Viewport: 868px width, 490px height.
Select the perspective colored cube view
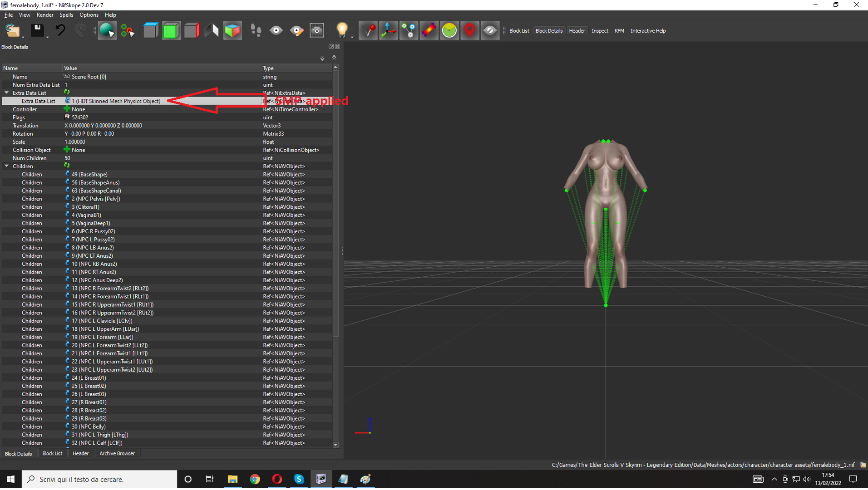[x=232, y=30]
